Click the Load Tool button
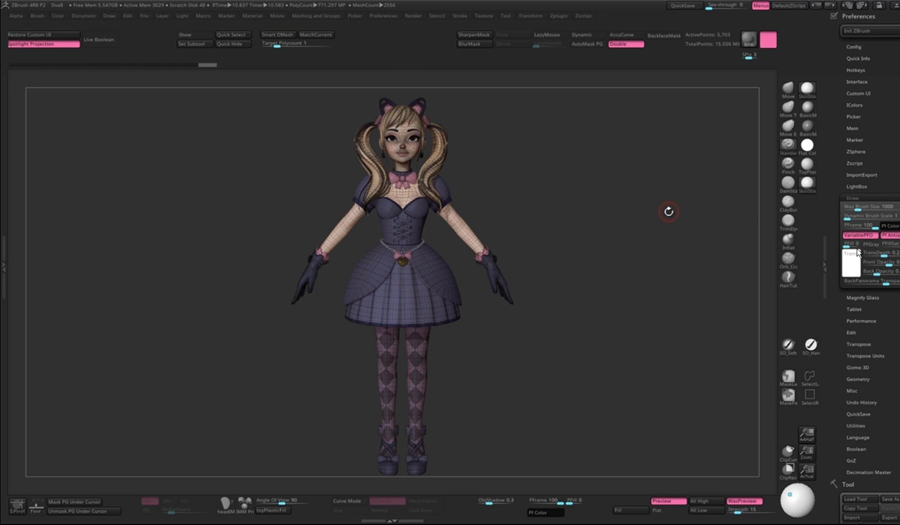900x525 pixels. pos(859,499)
